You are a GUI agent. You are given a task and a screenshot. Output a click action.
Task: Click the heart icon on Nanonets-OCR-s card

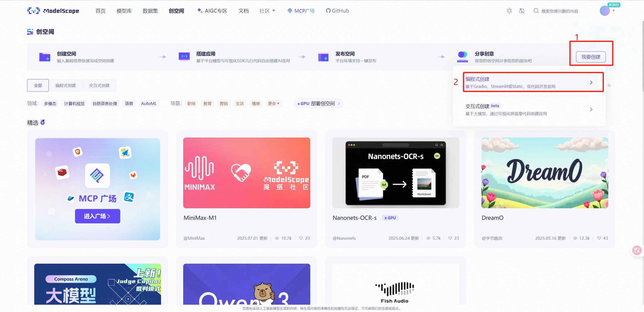(450, 238)
